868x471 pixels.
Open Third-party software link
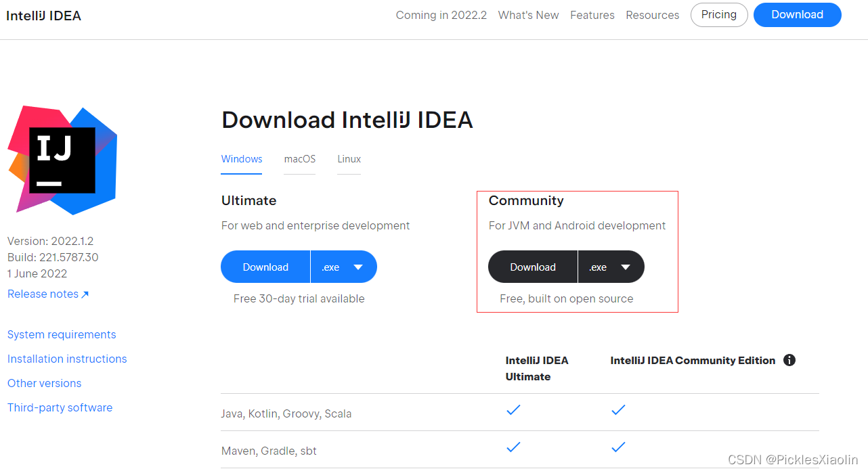click(60, 407)
